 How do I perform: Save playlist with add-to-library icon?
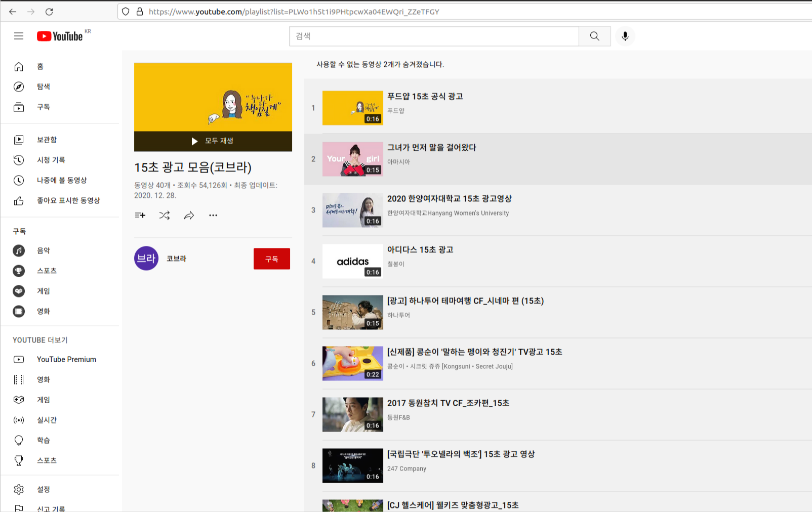click(x=140, y=216)
